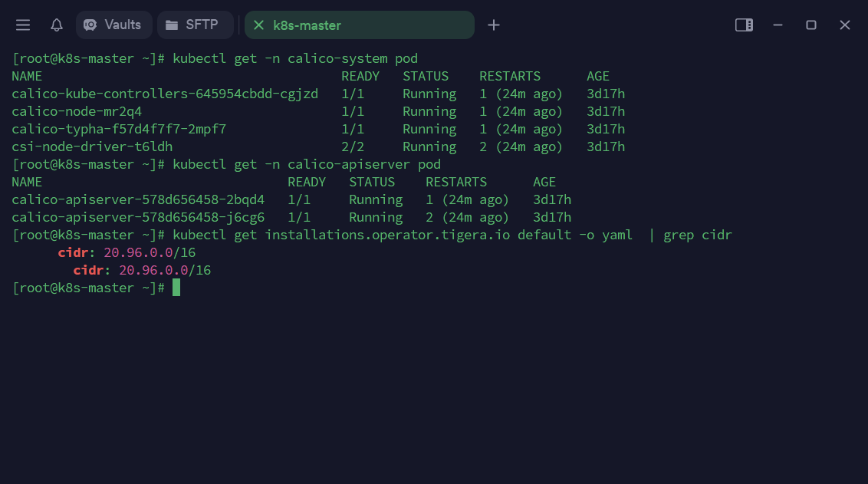868x484 pixels.
Task: Click the calico-apiserver-578d656458-j6cg6 pod name
Action: [x=138, y=217]
